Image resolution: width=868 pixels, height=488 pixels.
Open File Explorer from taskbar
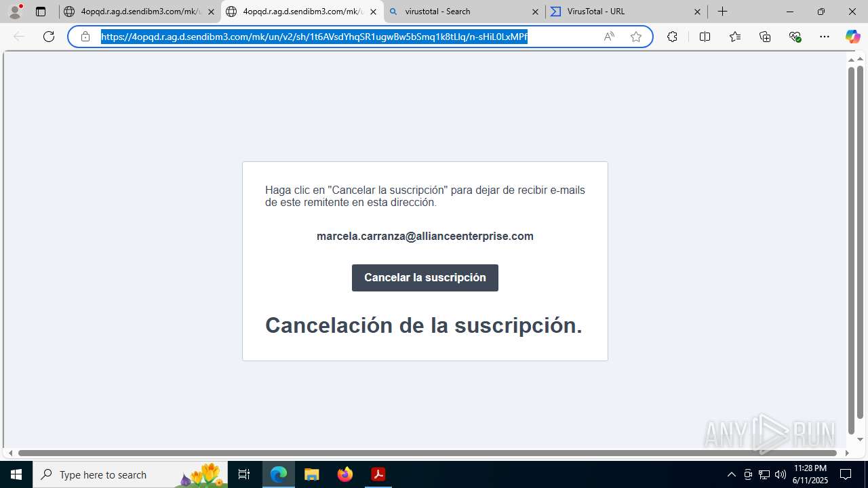tap(312, 474)
